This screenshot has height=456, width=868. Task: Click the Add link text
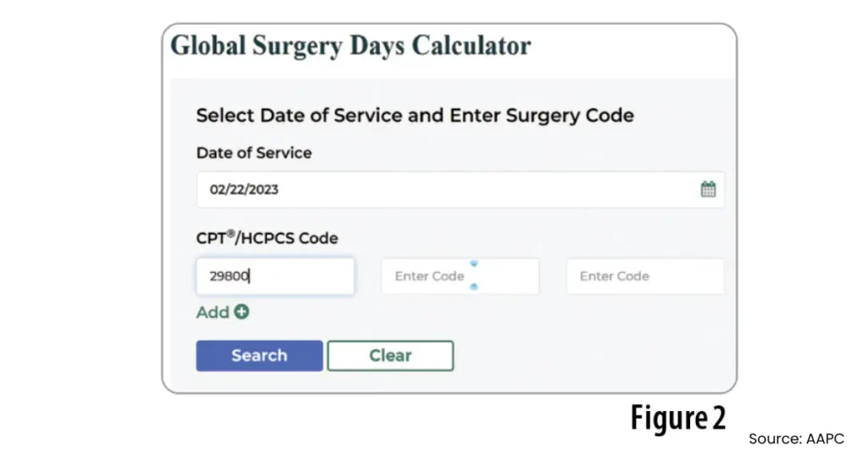pos(213,312)
